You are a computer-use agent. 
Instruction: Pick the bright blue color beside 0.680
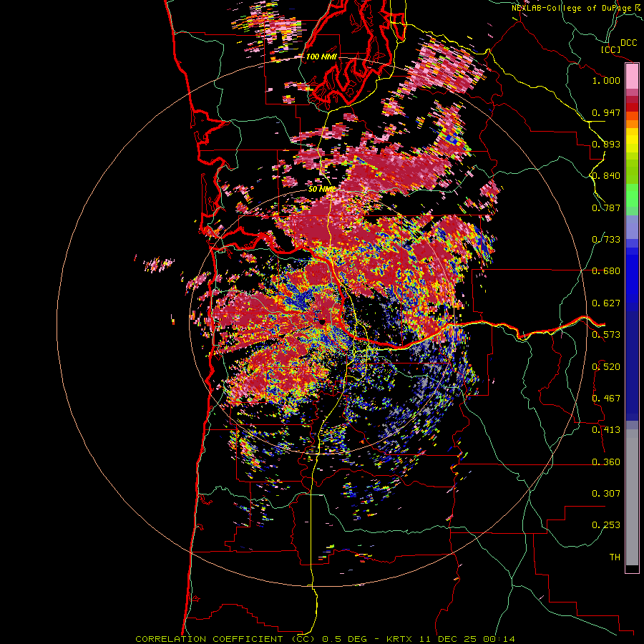tap(632, 275)
